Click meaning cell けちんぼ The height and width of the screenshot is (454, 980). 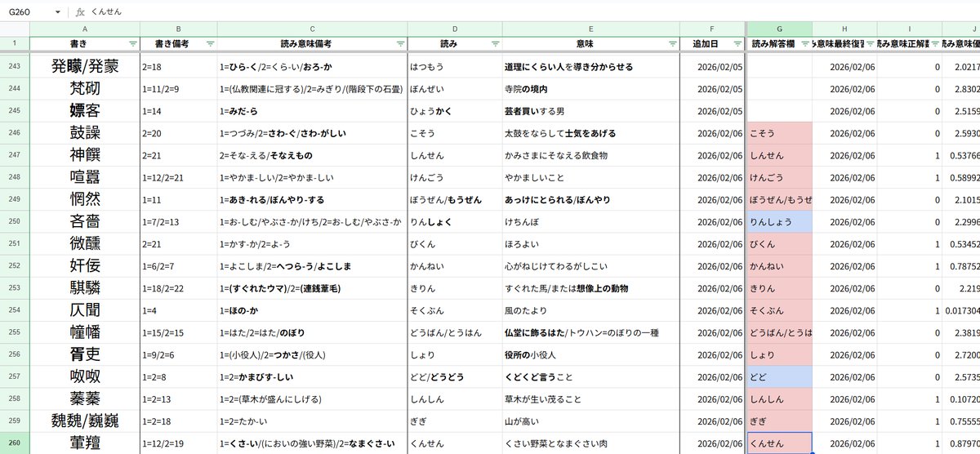click(590, 222)
